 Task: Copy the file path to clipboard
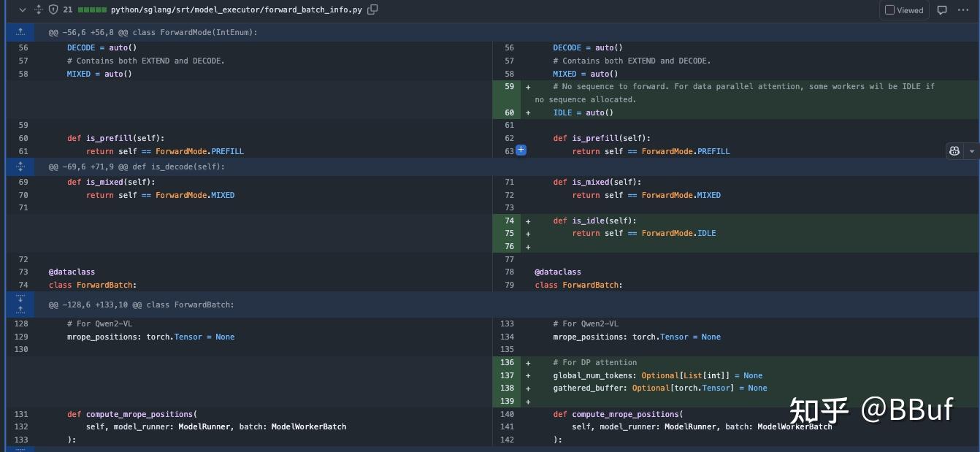[373, 10]
